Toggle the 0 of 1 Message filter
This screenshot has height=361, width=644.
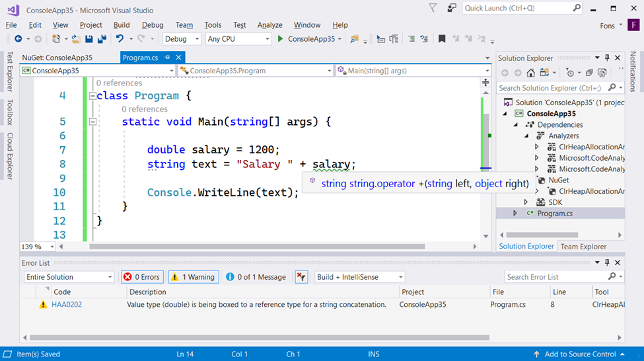pos(256,277)
